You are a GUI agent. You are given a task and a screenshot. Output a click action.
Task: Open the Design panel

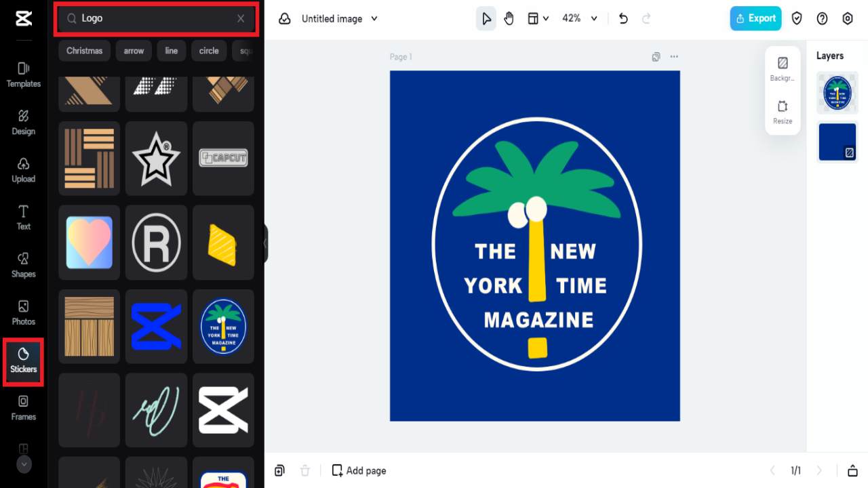point(24,122)
